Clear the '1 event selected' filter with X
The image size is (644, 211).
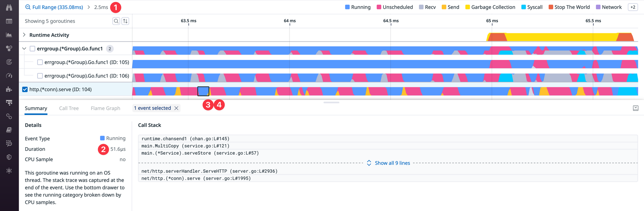tap(176, 108)
